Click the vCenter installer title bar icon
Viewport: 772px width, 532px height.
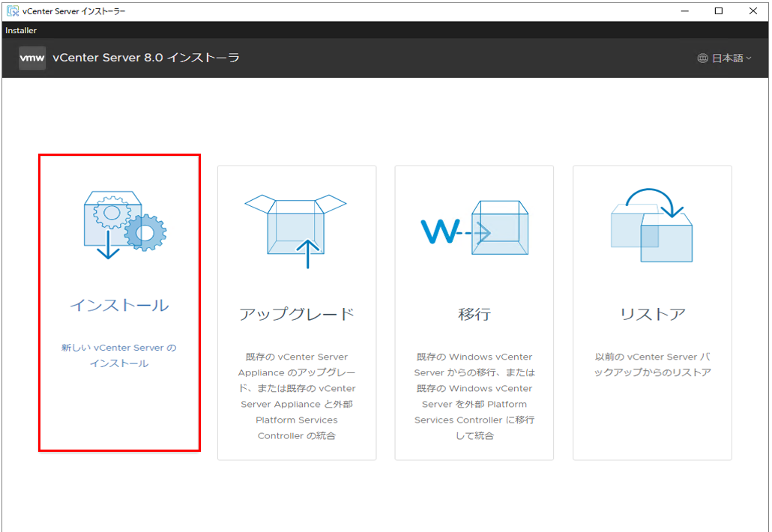click(12, 10)
